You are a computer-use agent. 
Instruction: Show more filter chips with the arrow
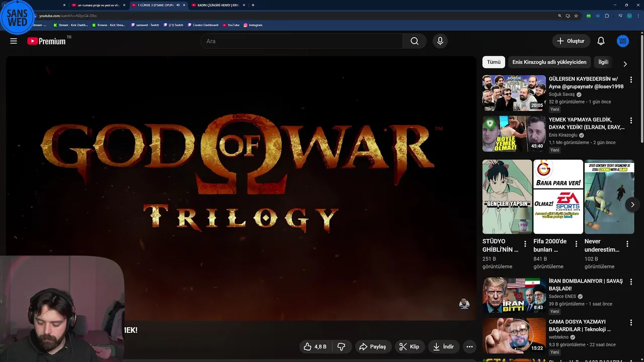[x=625, y=64]
